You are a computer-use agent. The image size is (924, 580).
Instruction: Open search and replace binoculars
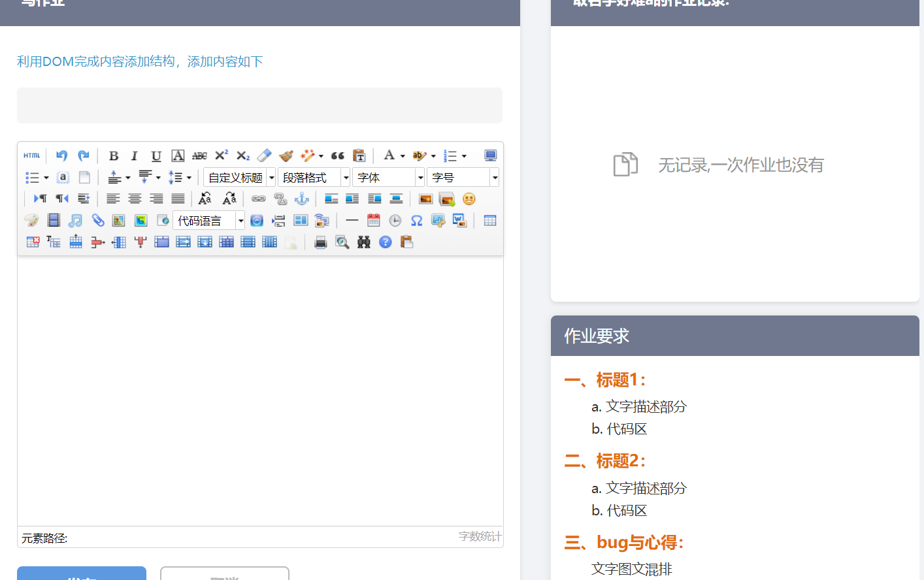click(363, 242)
